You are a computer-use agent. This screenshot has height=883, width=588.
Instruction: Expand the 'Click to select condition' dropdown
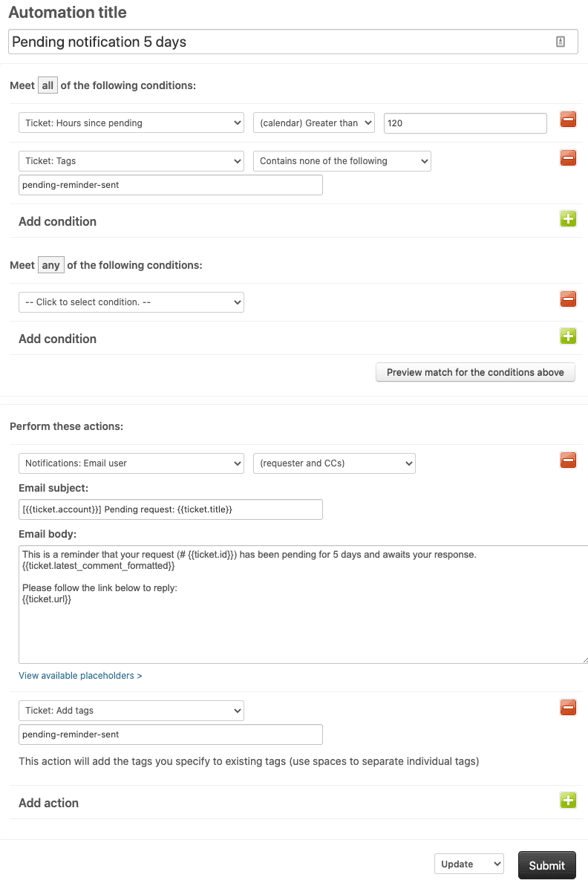click(x=131, y=302)
